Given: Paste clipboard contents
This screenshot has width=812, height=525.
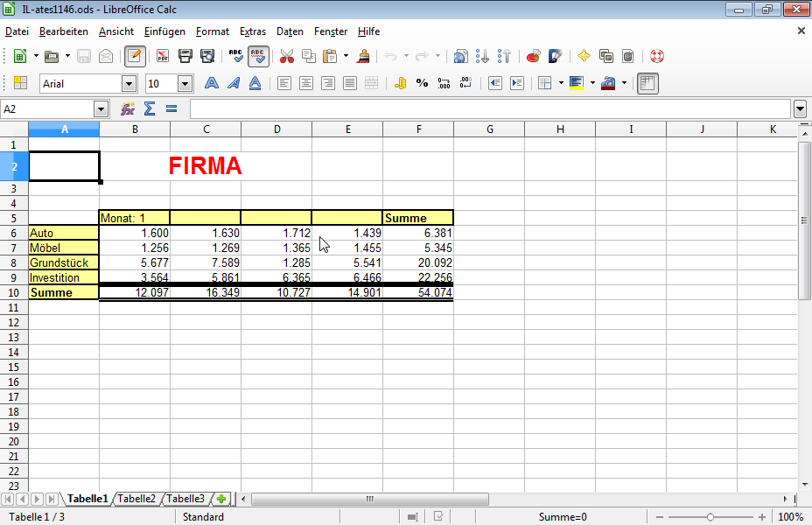Looking at the screenshot, I should click(330, 56).
